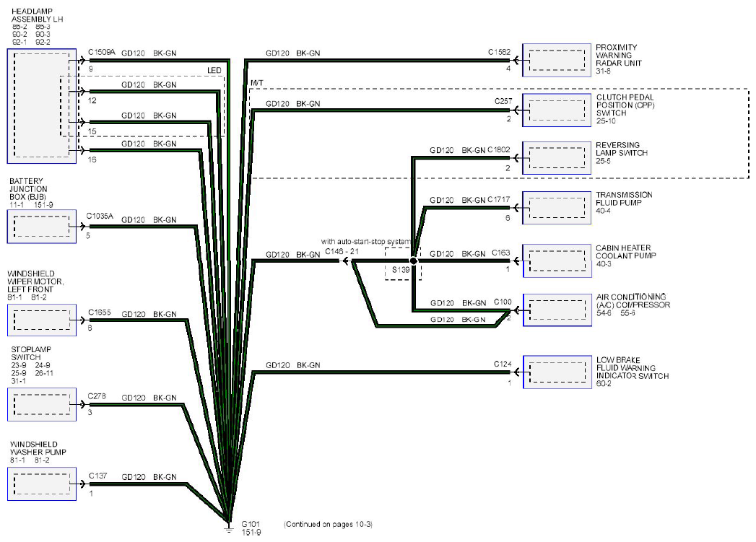The width and height of the screenshot is (756, 542).
Task: Click the Headlamp Assembly LH component box
Action: tap(41, 106)
